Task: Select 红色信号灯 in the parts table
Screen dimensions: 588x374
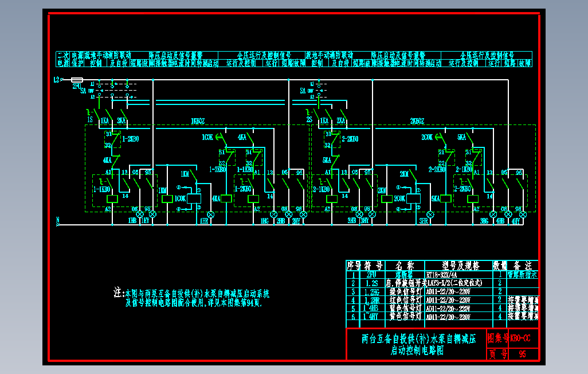Action: point(406,300)
